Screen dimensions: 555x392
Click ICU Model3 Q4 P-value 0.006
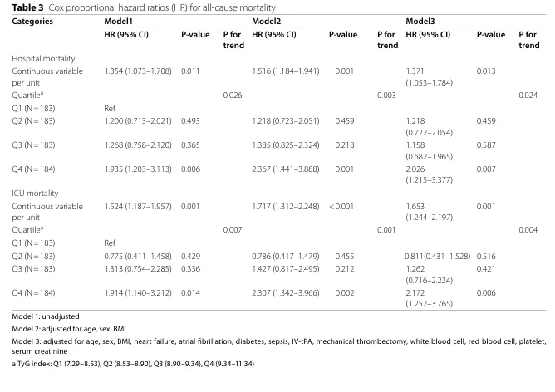486,293
